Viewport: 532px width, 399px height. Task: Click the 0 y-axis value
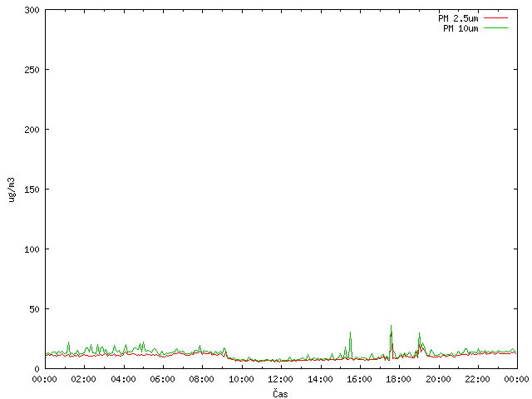[37, 369]
